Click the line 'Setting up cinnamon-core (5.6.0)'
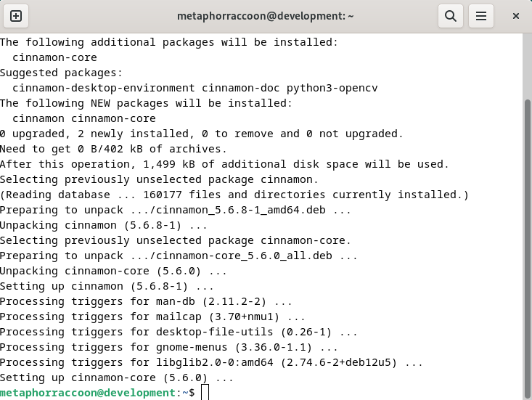 click(116, 377)
